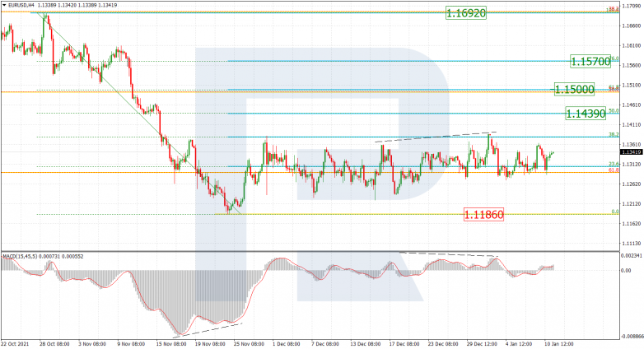Image resolution: width=644 pixels, height=349 pixels.
Task: Click the 50.0 Fibonacci level label
Action: point(614,111)
